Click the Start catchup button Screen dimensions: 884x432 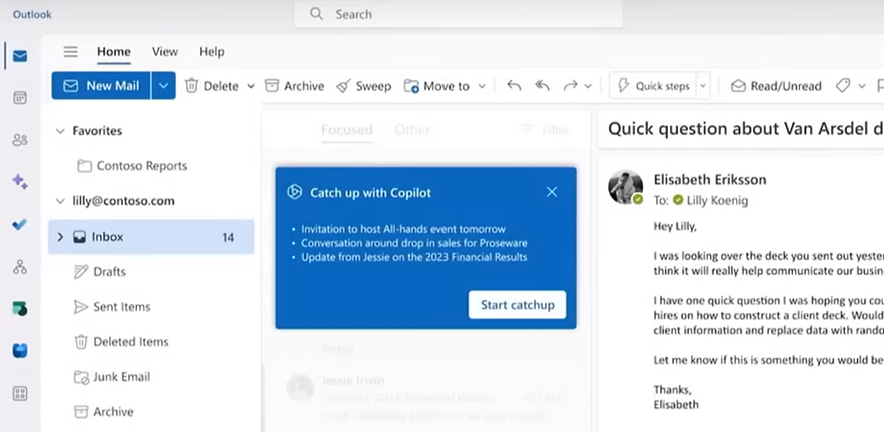pos(518,305)
